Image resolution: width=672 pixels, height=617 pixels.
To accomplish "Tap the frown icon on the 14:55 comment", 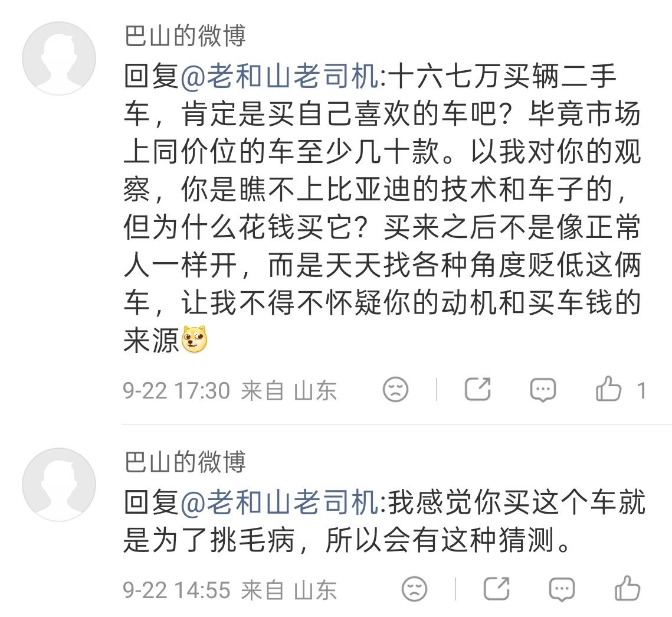I will point(414,589).
